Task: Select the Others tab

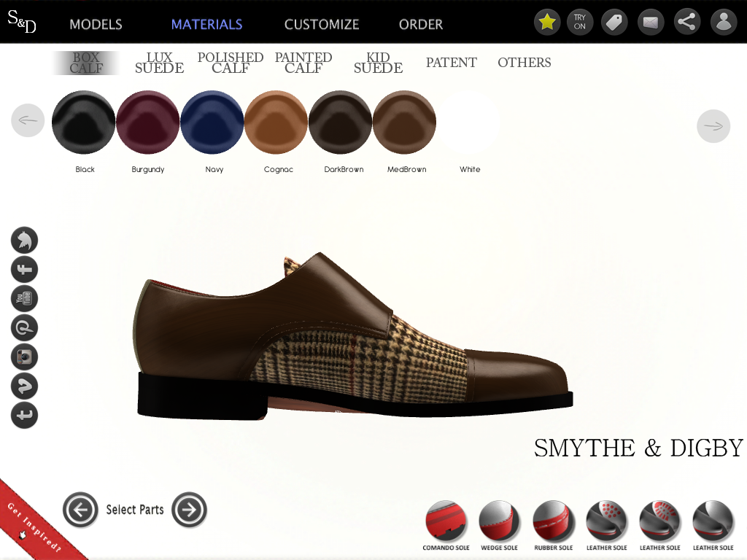Action: coord(524,63)
